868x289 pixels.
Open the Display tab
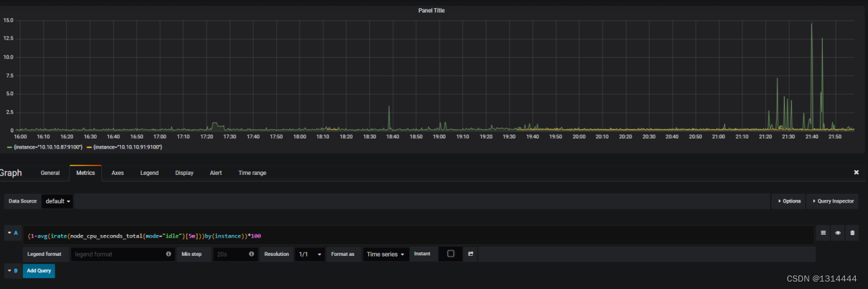[184, 173]
